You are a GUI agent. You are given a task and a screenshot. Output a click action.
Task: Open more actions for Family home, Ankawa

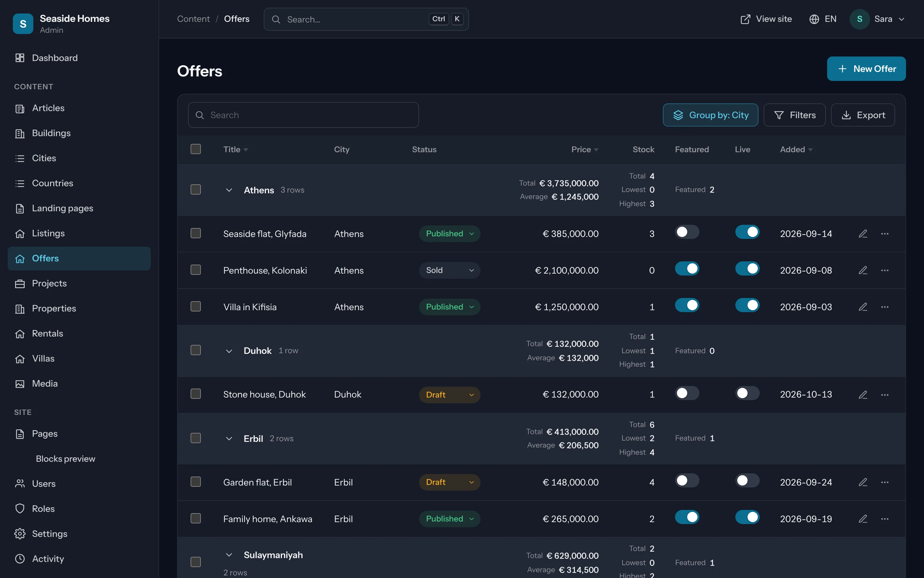[885, 519]
